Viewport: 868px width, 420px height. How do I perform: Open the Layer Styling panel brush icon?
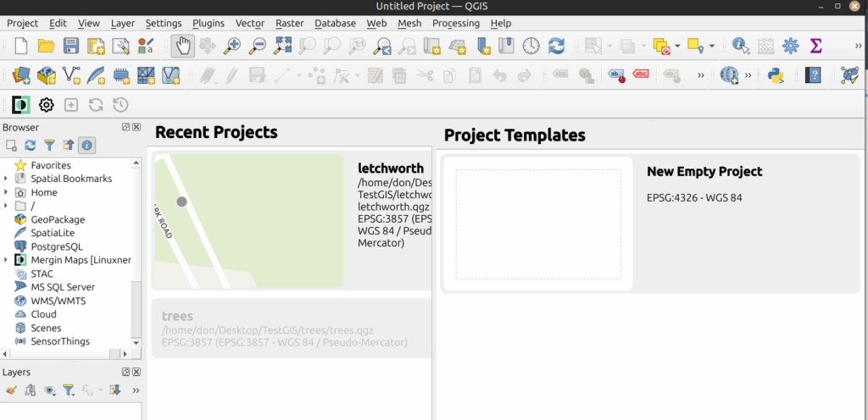[10, 390]
